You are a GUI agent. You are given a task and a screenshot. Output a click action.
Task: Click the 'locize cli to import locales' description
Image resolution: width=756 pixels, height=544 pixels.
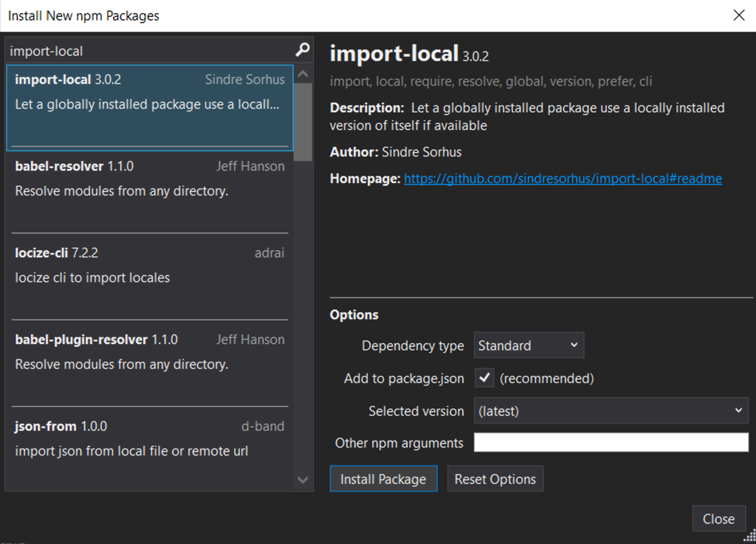click(92, 278)
